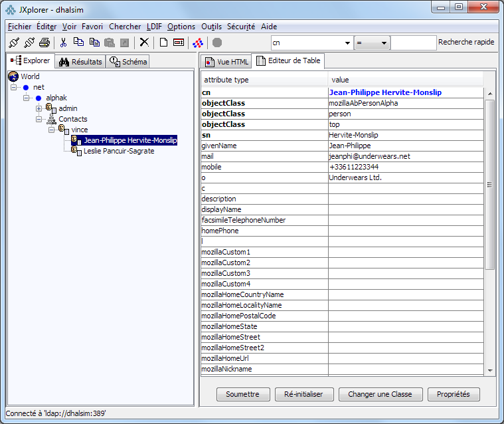Image resolution: width=504 pixels, height=424 pixels.
Task: Click the Copy branch toolbar icon
Action: click(78, 42)
